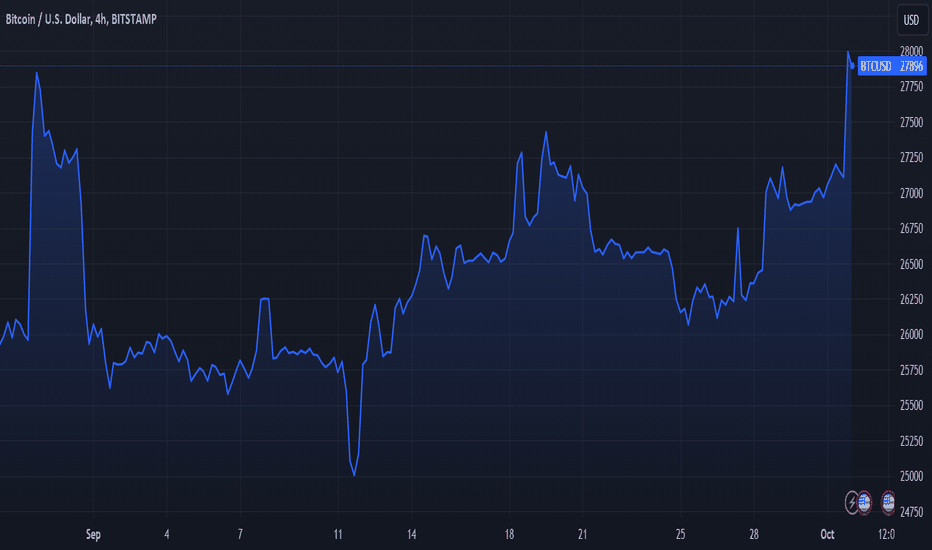Image resolution: width=932 pixels, height=550 pixels.
Task: Click the 7 date label on time axis
Action: (x=240, y=535)
